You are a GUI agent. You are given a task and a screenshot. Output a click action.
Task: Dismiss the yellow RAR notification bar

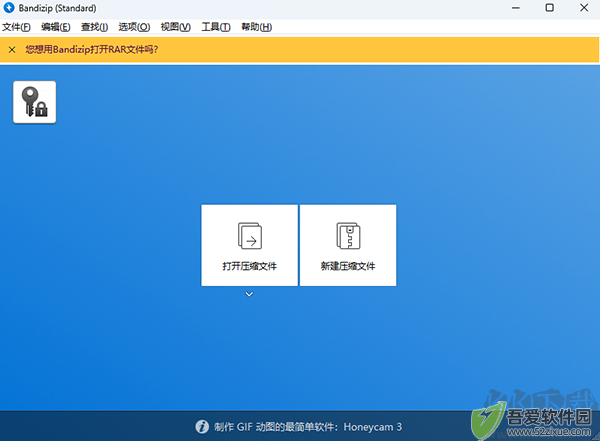point(12,49)
